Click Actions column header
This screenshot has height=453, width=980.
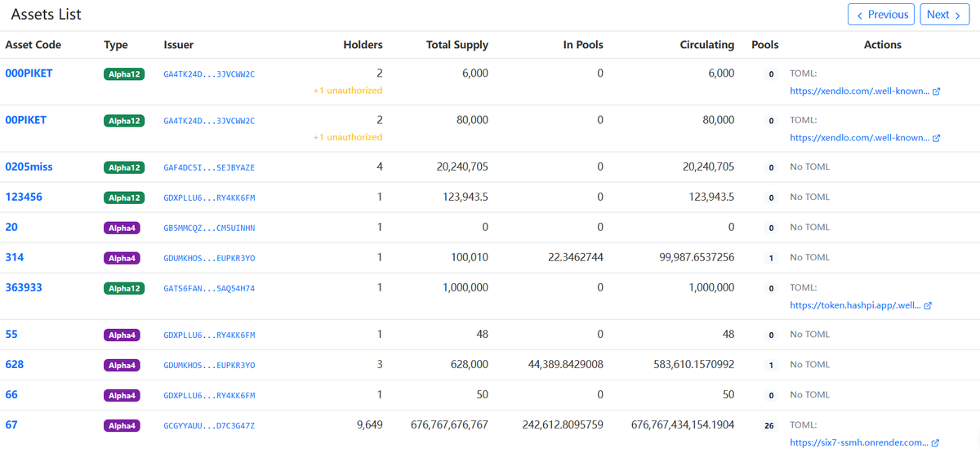tap(883, 45)
